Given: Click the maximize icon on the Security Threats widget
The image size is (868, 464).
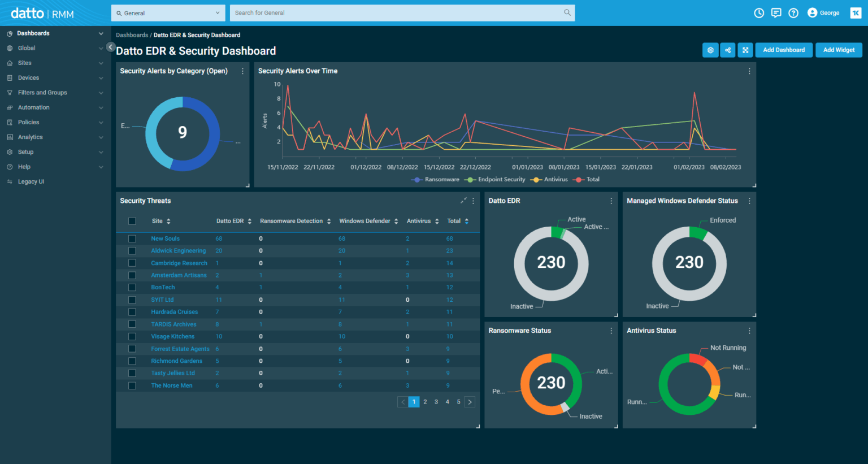Looking at the screenshot, I should (463, 200).
